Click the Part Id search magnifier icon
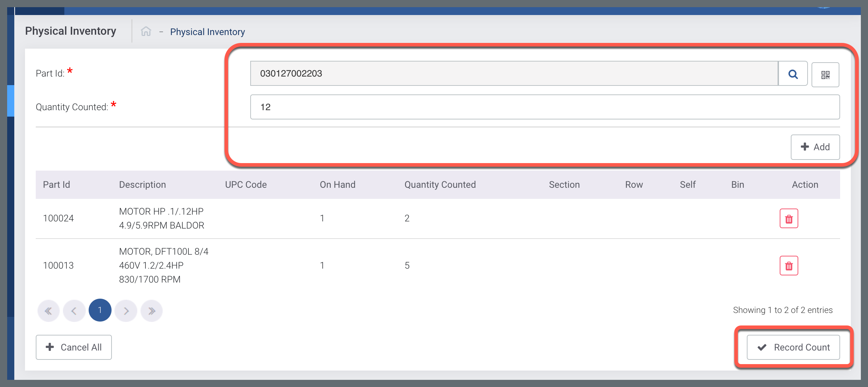The width and height of the screenshot is (868, 387). [x=793, y=74]
